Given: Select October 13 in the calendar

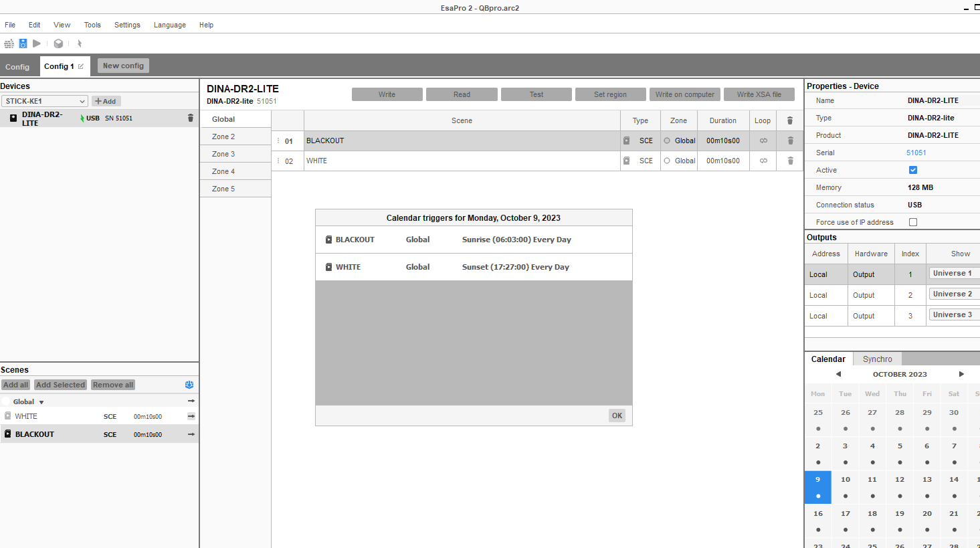Looking at the screenshot, I should [x=927, y=486].
